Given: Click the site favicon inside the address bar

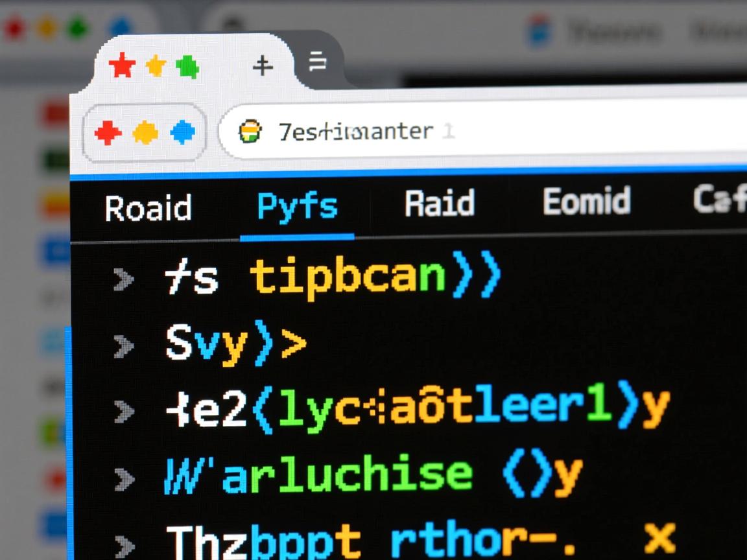Looking at the screenshot, I should coord(250,132).
